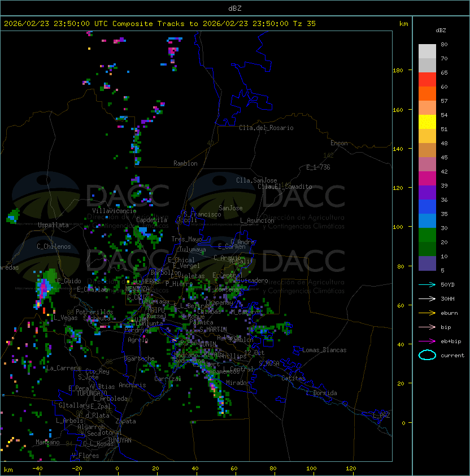Click the 'Agrelo' map label

138,340
